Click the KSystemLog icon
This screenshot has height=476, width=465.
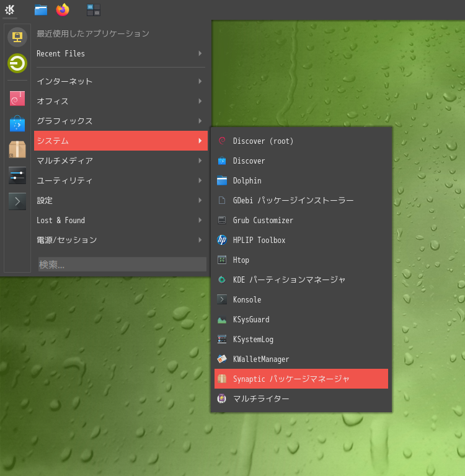[x=222, y=339]
